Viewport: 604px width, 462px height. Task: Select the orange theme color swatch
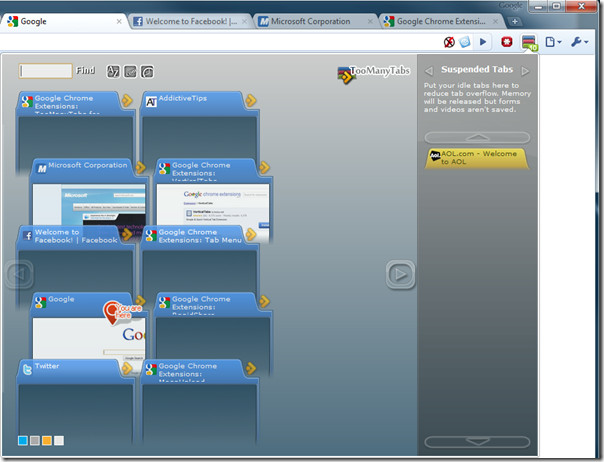(x=47, y=440)
